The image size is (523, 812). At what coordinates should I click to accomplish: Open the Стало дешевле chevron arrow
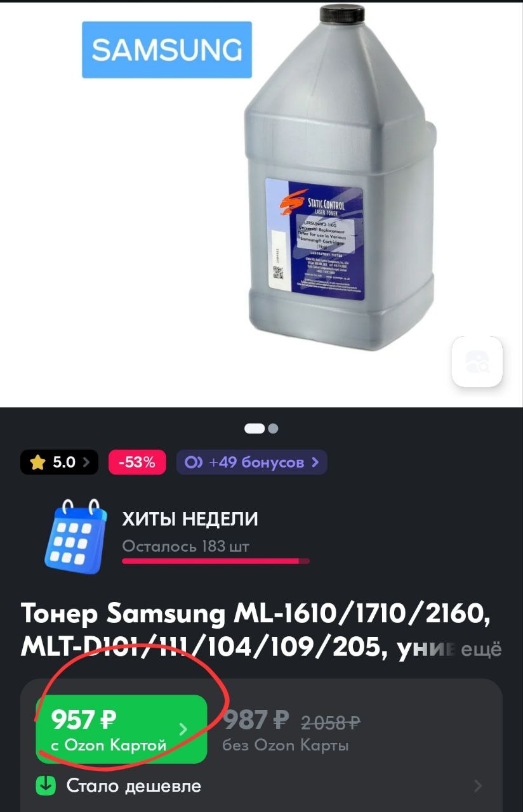[478, 786]
